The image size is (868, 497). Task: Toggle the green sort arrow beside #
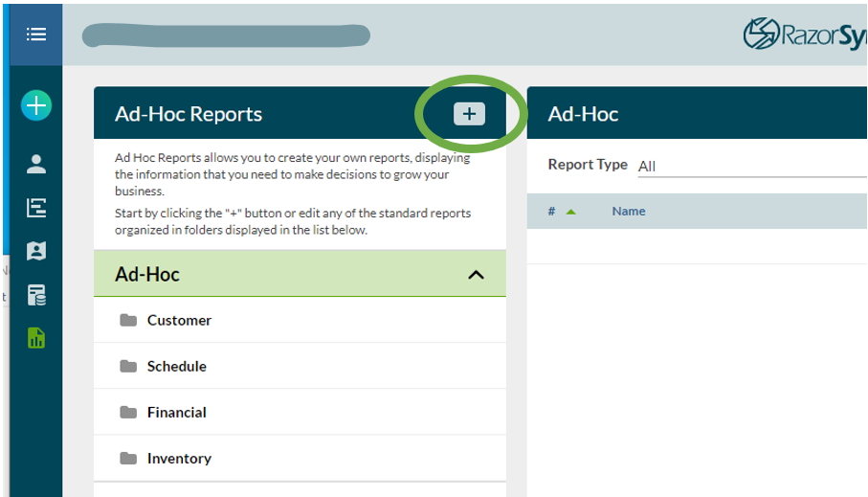tap(570, 212)
